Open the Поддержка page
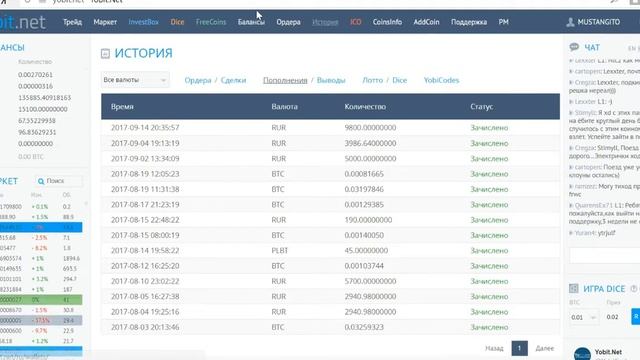 point(469,22)
